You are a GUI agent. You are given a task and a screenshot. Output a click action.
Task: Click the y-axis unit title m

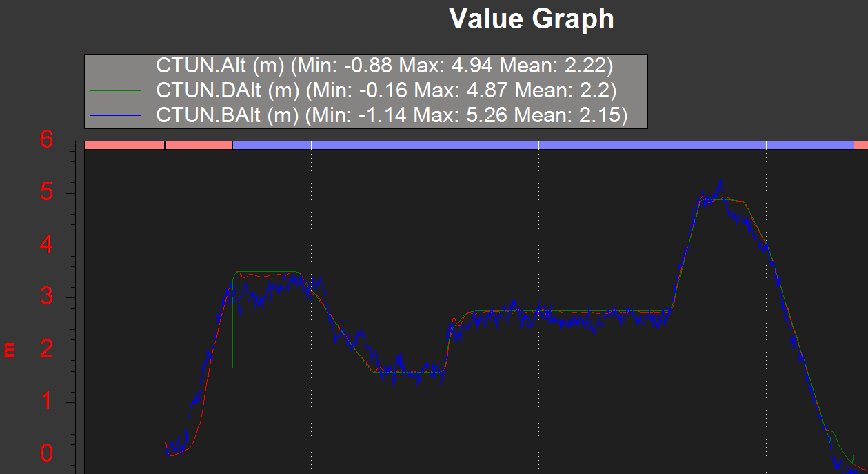[10, 350]
